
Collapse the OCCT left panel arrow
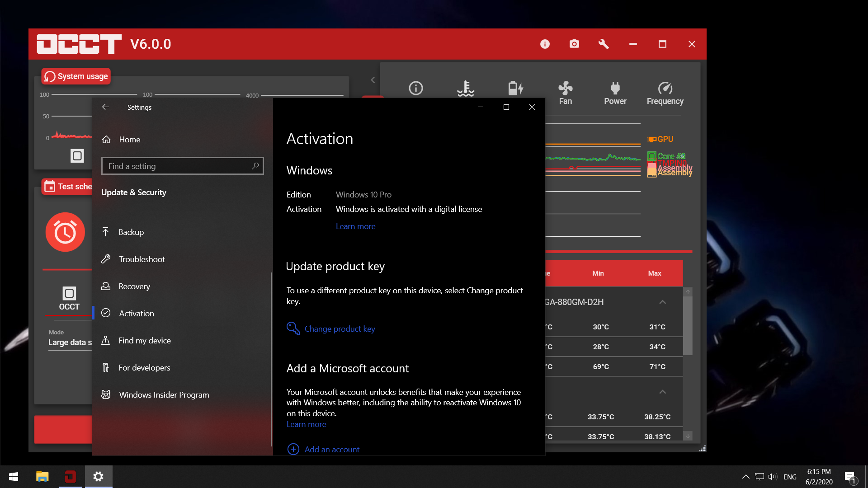(x=373, y=80)
